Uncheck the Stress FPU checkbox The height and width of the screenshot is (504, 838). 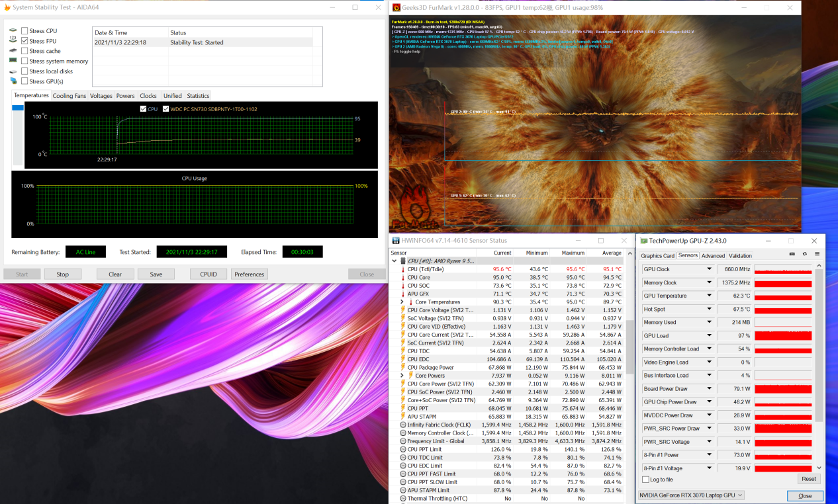pos(24,41)
